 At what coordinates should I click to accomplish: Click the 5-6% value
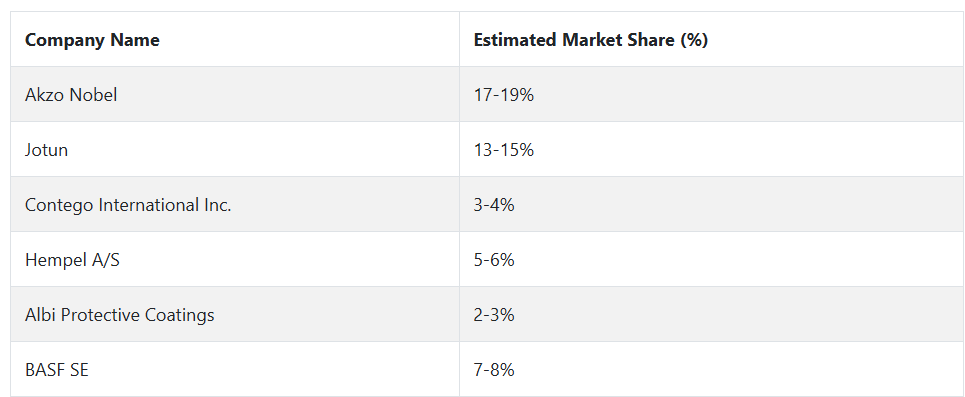494,260
